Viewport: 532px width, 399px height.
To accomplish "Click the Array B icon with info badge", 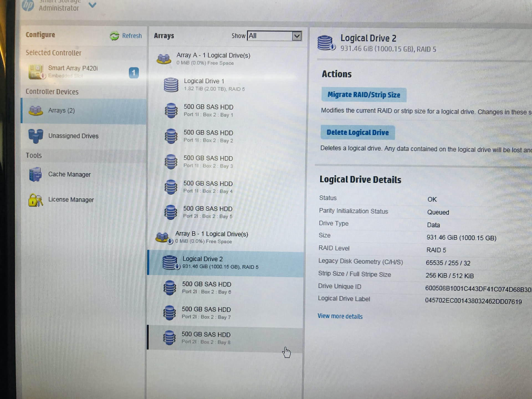I will (x=163, y=237).
